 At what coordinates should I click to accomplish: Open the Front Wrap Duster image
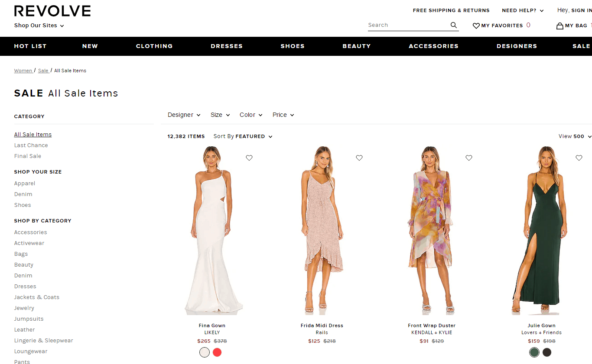click(x=432, y=230)
